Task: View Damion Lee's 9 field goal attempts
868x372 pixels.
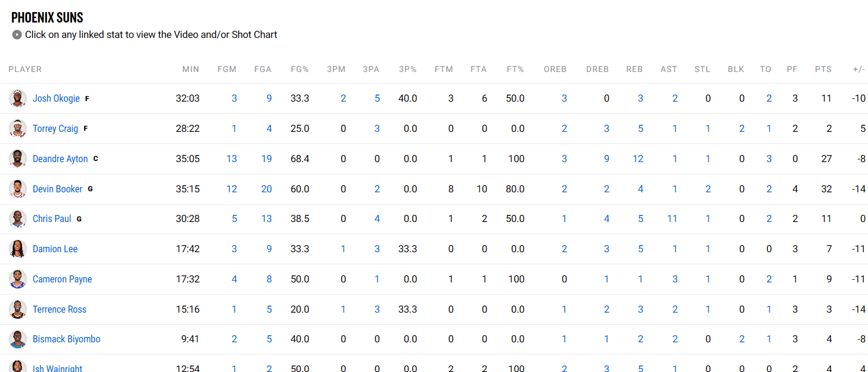Action: click(x=269, y=249)
